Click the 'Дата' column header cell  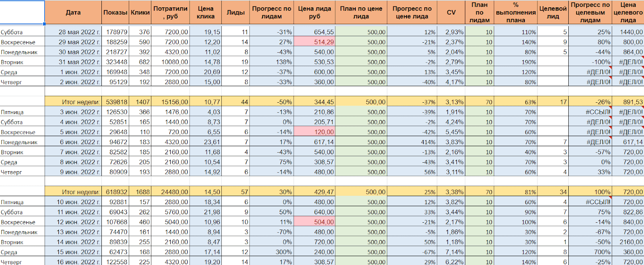point(73,12)
